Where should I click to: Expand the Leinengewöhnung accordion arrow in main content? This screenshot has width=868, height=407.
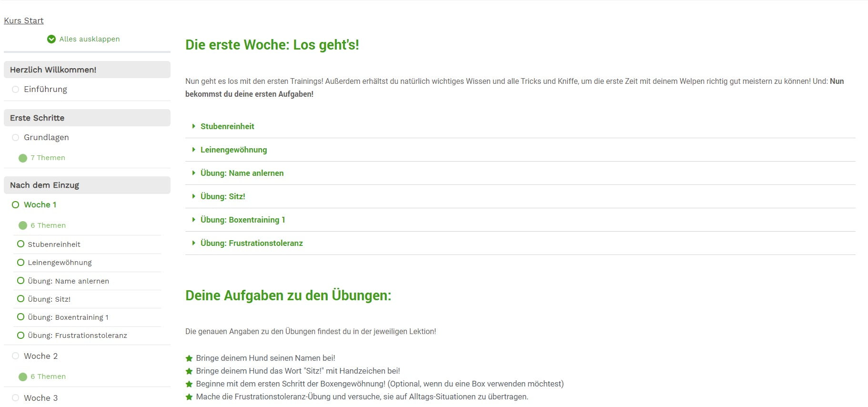pos(193,150)
